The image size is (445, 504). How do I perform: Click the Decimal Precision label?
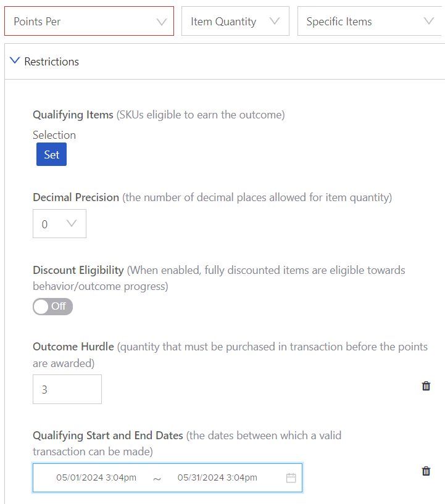(76, 197)
